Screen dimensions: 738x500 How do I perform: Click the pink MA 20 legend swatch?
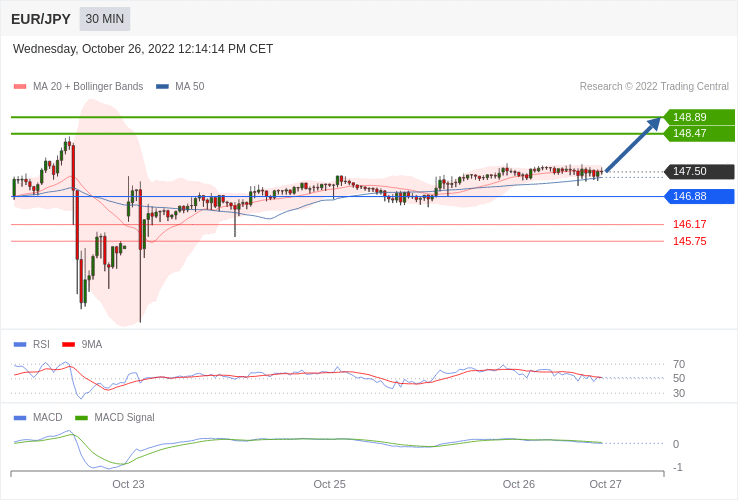[20, 87]
